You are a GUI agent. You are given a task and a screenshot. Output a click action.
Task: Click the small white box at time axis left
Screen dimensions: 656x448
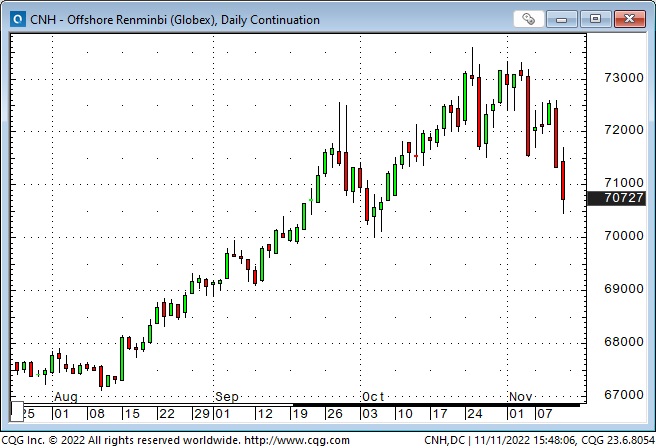tap(17, 411)
